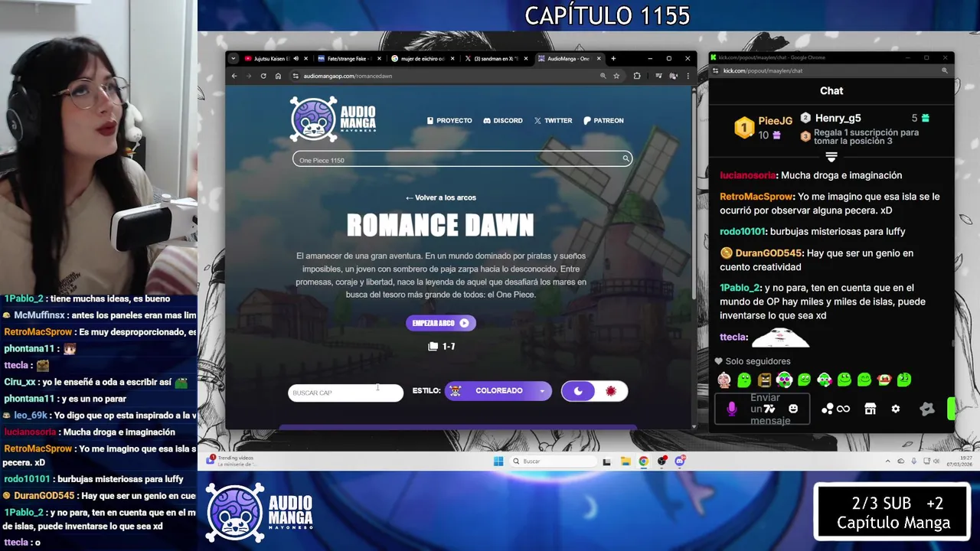980x551 pixels.
Task: Insert the brown angry-face emote
Action: (x=764, y=380)
